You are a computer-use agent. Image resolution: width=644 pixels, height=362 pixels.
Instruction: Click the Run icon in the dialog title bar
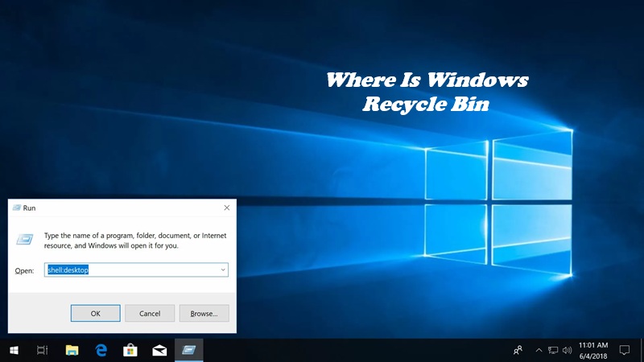click(17, 208)
